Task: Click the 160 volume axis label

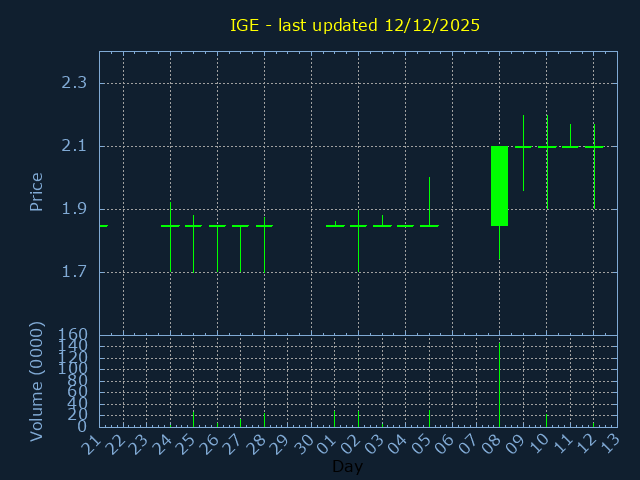Action: 73,335
